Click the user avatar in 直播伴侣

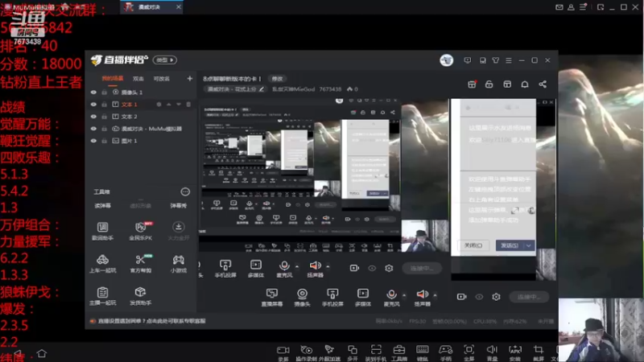pos(446,60)
